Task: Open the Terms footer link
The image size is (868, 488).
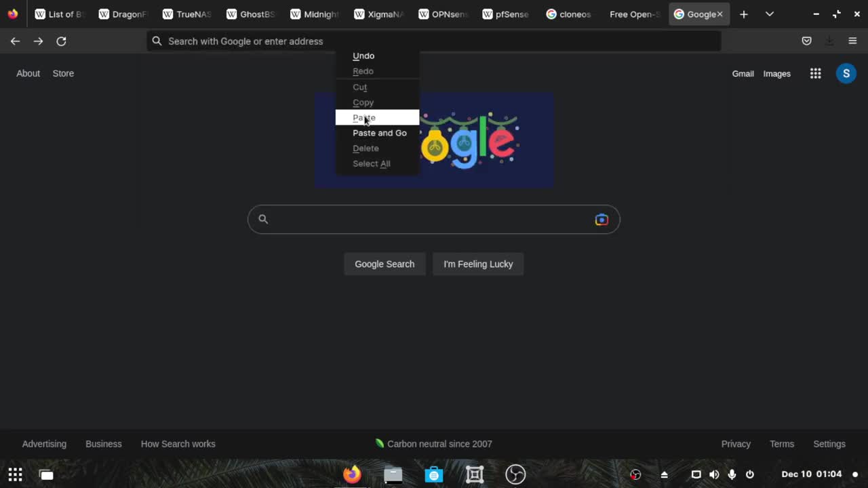Action: [x=782, y=444]
